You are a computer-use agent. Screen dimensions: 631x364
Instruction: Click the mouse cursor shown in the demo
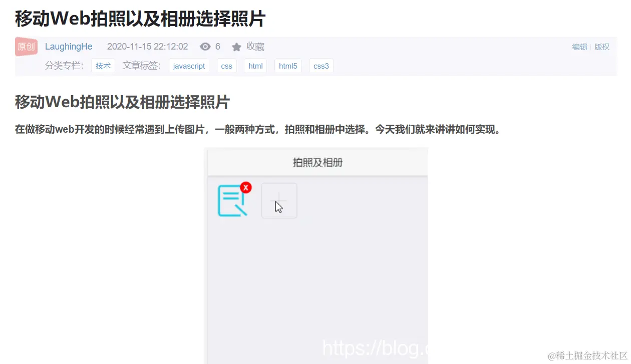(x=278, y=206)
